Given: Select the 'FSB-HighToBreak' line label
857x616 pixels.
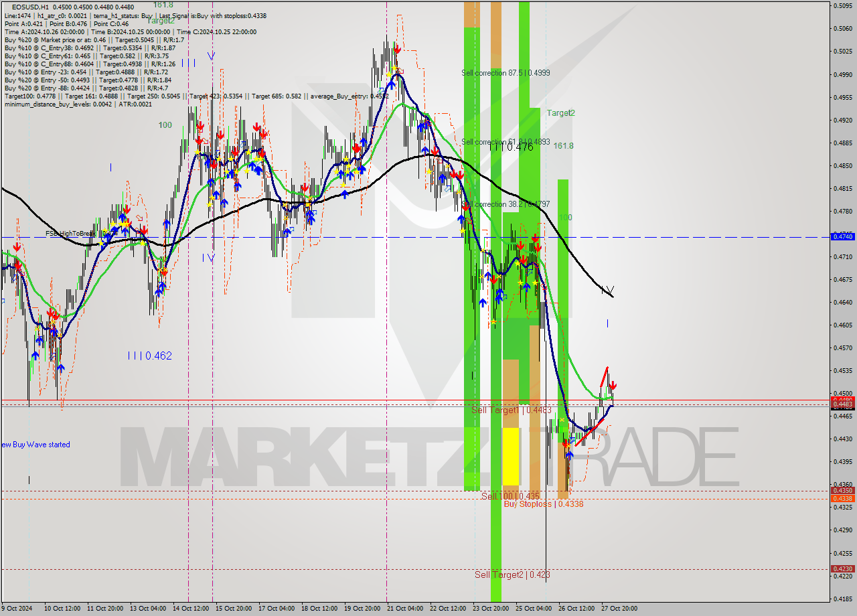Looking at the screenshot, I should (x=71, y=233).
